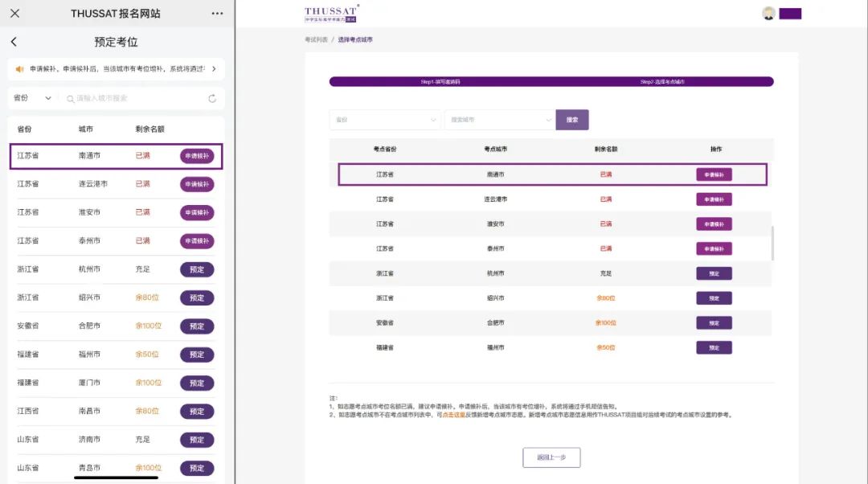The width and height of the screenshot is (868, 484).
Task: Click the 返回上一步 button at the bottom
Action: tap(552, 456)
